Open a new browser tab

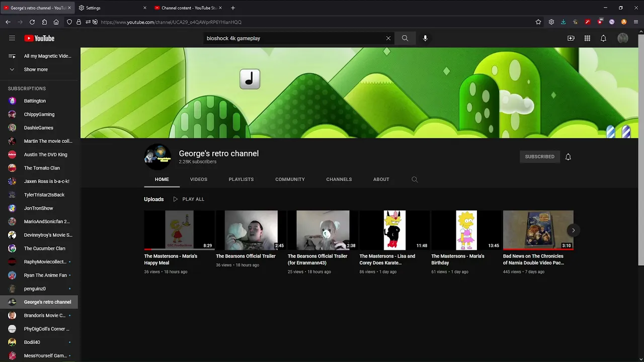(232, 8)
